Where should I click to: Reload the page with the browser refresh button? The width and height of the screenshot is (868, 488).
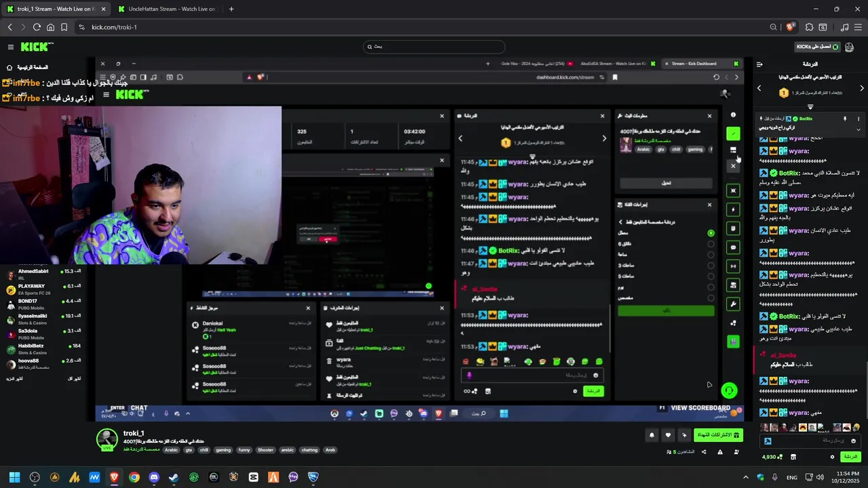tap(37, 27)
